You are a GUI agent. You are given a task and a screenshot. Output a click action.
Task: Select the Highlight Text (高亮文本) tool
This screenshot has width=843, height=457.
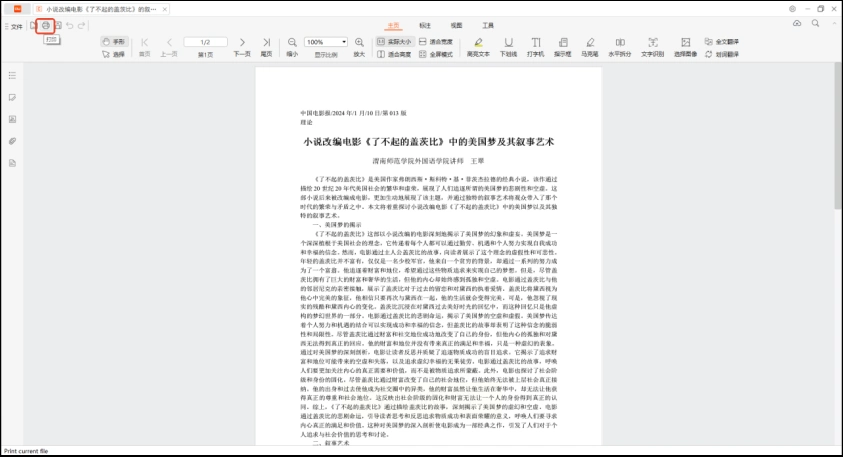(478, 47)
